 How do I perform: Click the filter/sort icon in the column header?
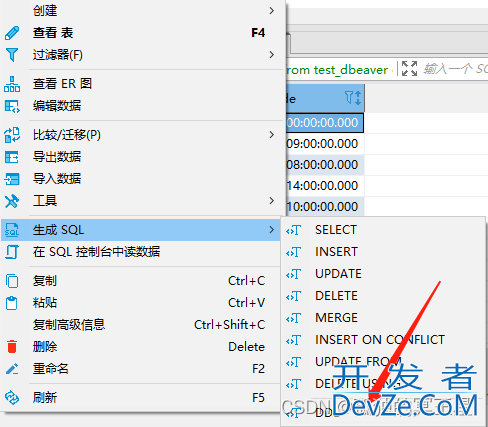click(353, 98)
